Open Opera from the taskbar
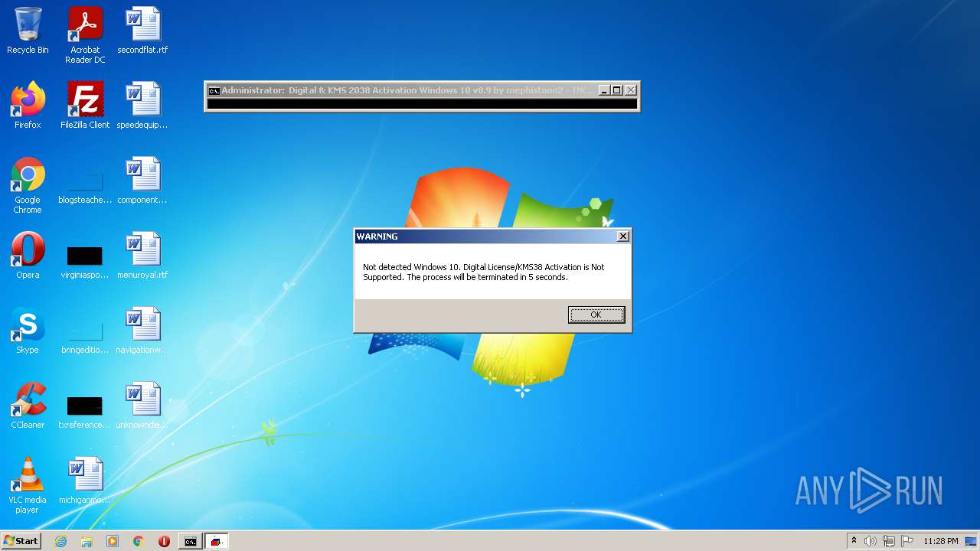The height and width of the screenshot is (551, 980). point(164,541)
